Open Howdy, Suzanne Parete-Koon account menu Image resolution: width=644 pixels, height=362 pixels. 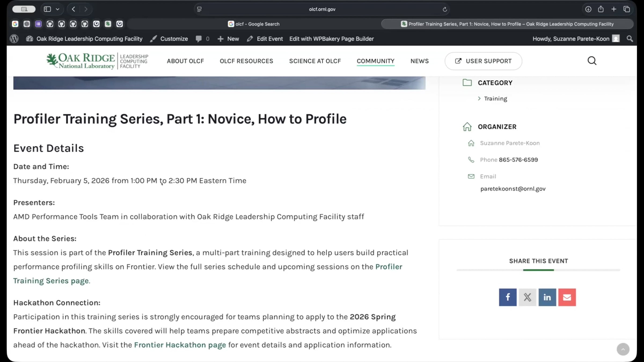click(576, 39)
